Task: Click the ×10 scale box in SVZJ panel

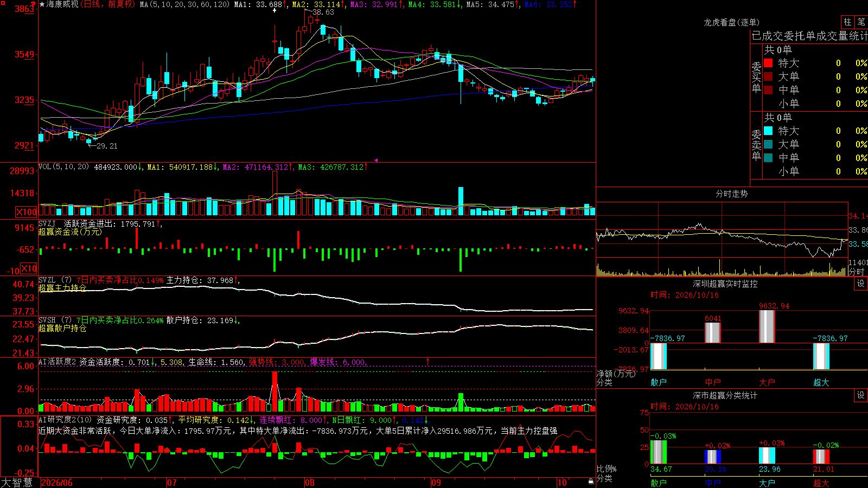Action: pos(29,268)
